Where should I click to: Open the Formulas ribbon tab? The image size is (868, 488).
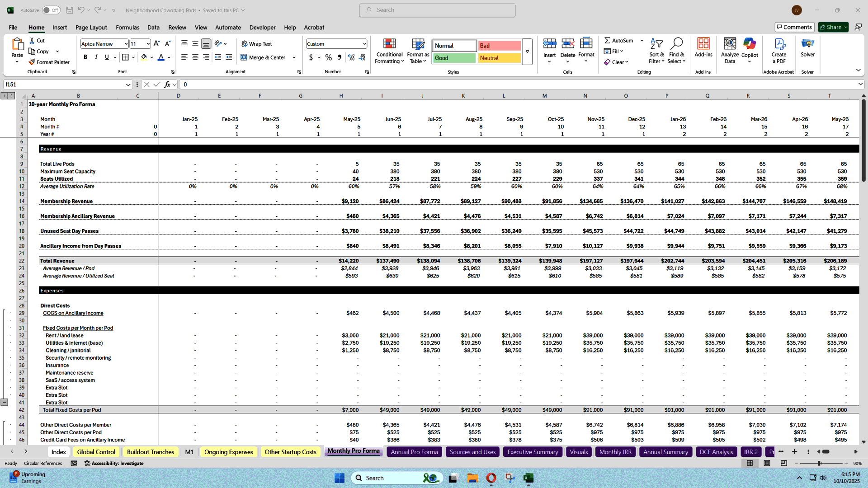click(x=127, y=28)
